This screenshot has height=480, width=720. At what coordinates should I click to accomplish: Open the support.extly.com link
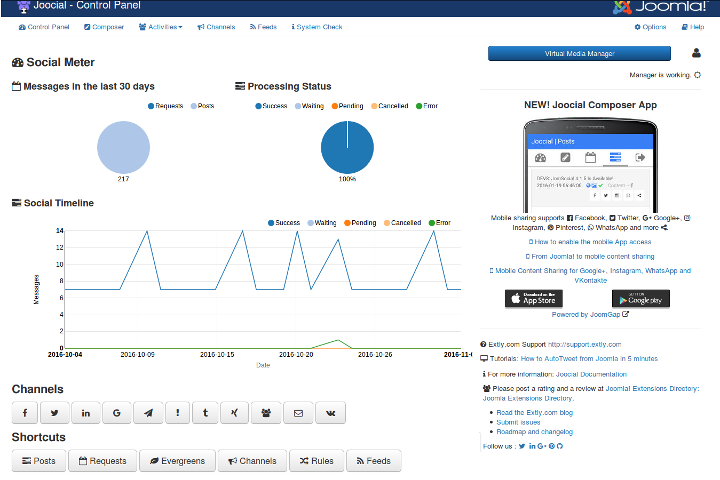point(585,344)
